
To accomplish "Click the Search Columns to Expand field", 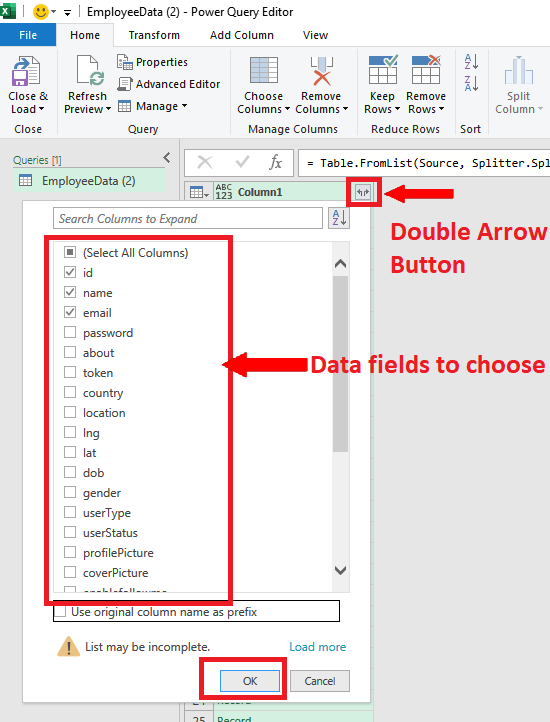I will (x=188, y=218).
